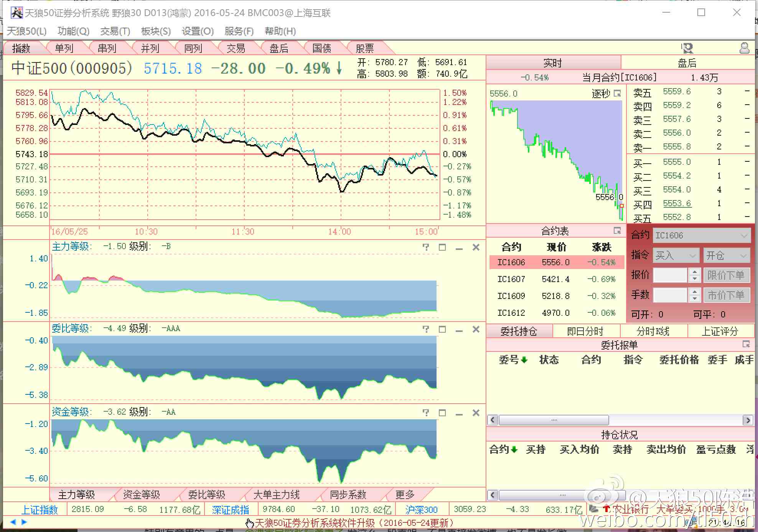Screen dimensions: 758x532
Task: Minimize the 资金等级 indicator panel
Action: (x=459, y=413)
